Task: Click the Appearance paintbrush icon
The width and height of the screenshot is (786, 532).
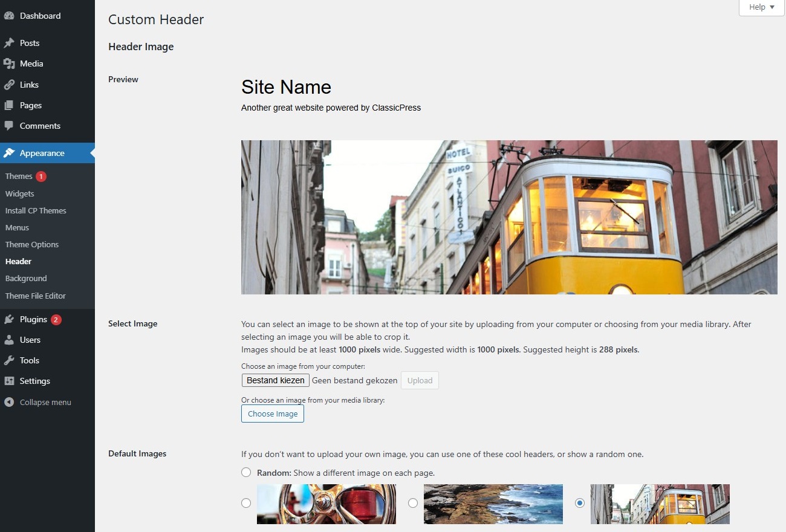Action: pos(9,153)
